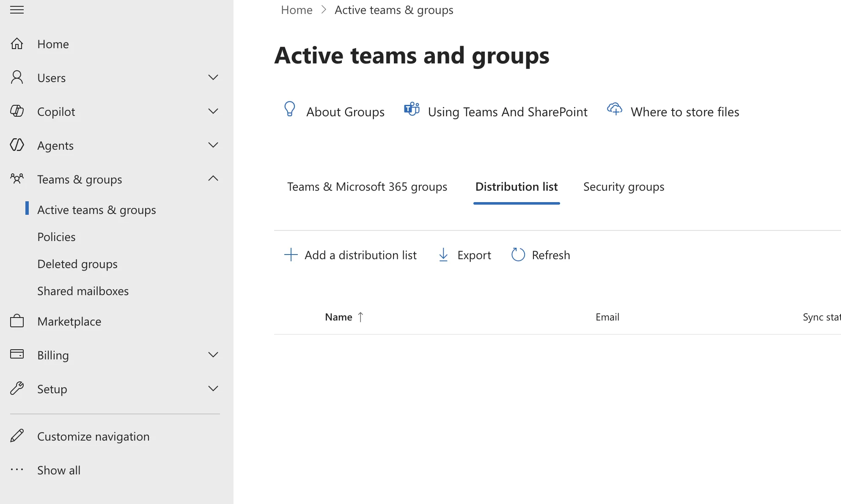The width and height of the screenshot is (841, 504).
Task: Open Deleted groups in sidebar
Action: pyautogui.click(x=77, y=264)
